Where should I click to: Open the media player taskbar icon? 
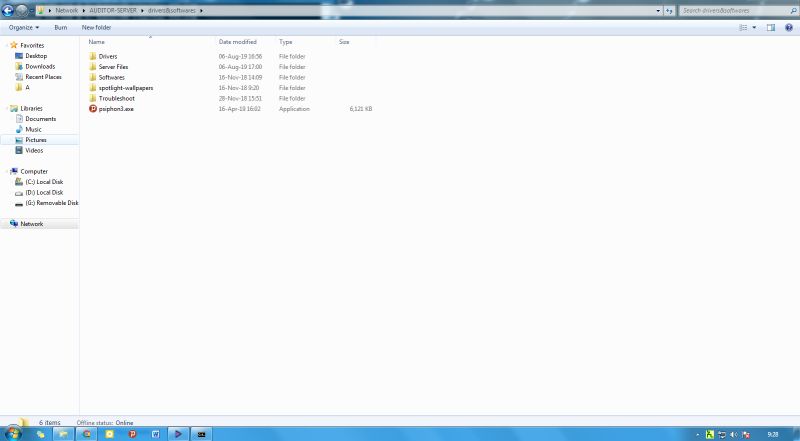[x=178, y=434]
